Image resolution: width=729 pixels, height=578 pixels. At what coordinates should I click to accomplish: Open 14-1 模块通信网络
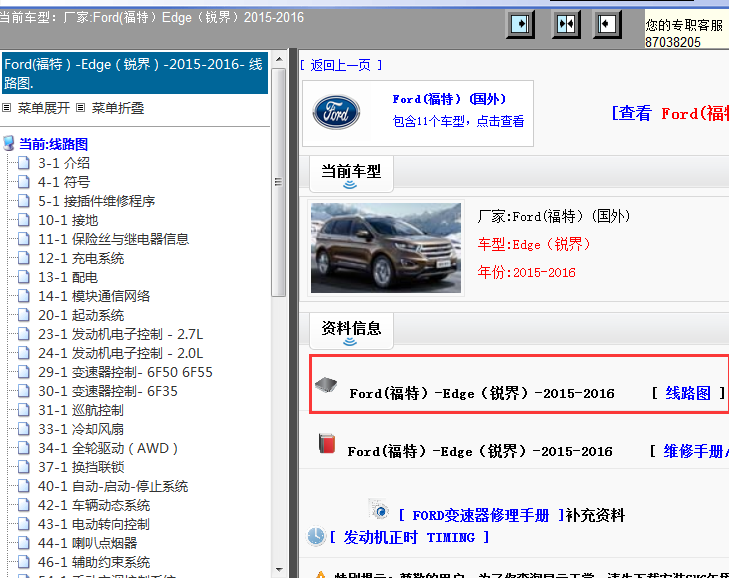(94, 296)
